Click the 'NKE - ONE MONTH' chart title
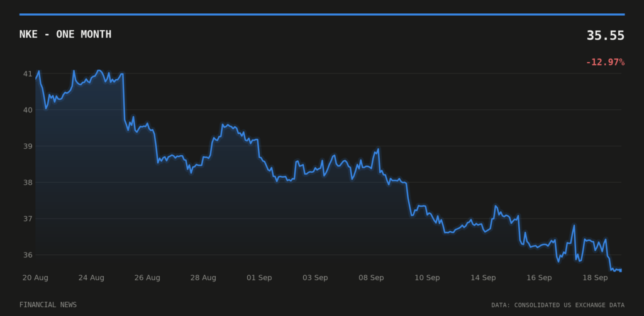644x316 pixels. pyautogui.click(x=65, y=35)
